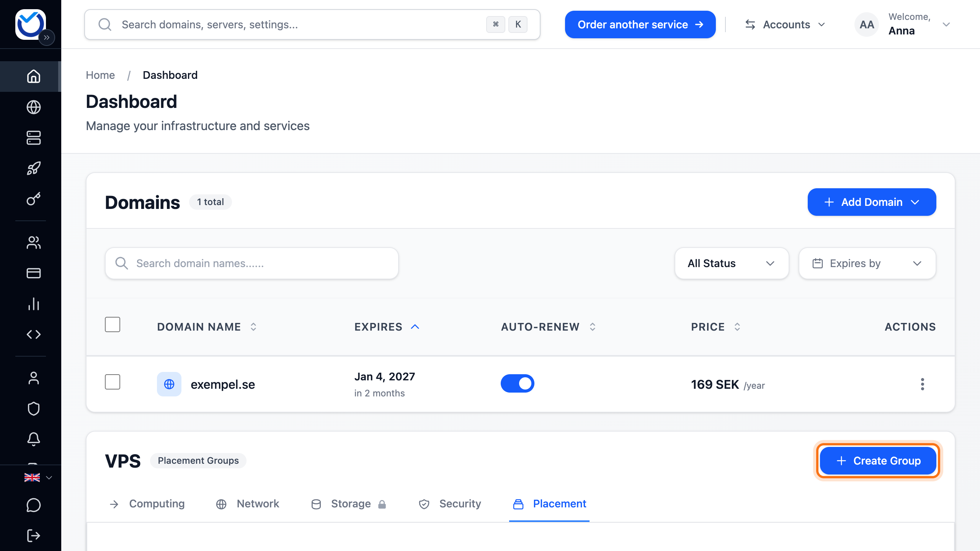The image size is (980, 551).
Task: Open the All Status filter dropdown
Action: pos(732,263)
